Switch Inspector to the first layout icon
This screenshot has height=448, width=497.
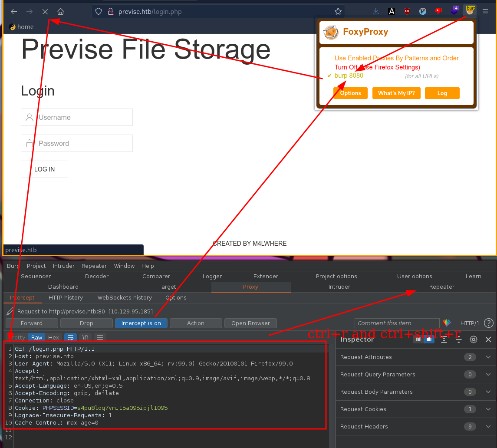pyautogui.click(x=418, y=339)
